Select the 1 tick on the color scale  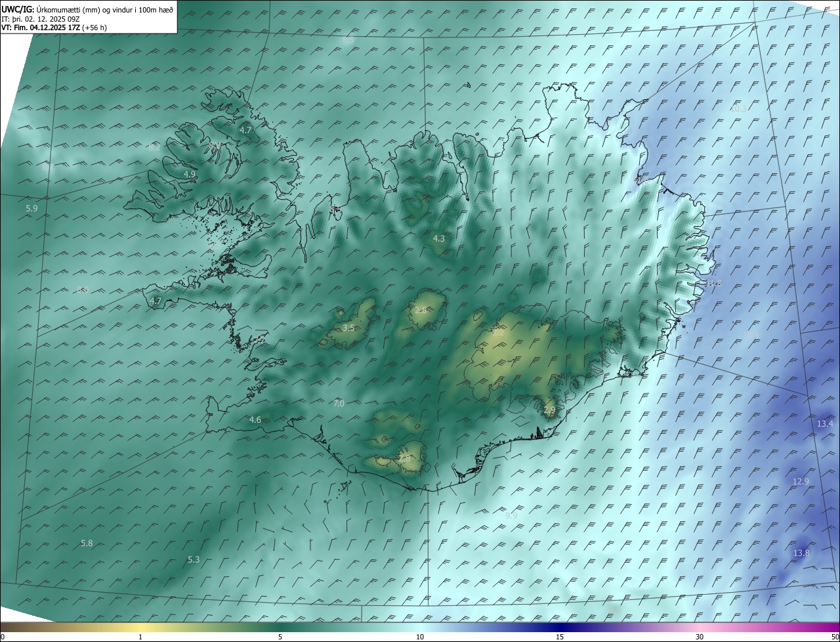click(x=140, y=637)
